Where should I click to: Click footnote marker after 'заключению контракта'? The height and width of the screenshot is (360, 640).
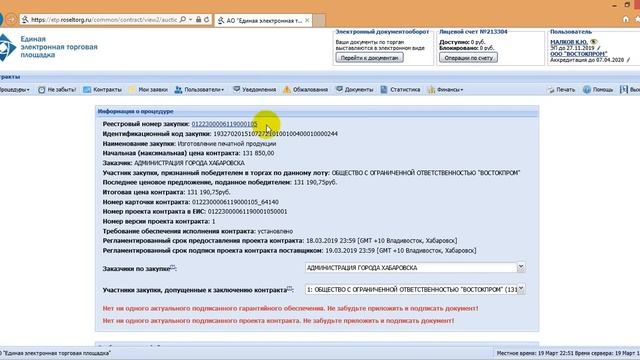[289, 288]
